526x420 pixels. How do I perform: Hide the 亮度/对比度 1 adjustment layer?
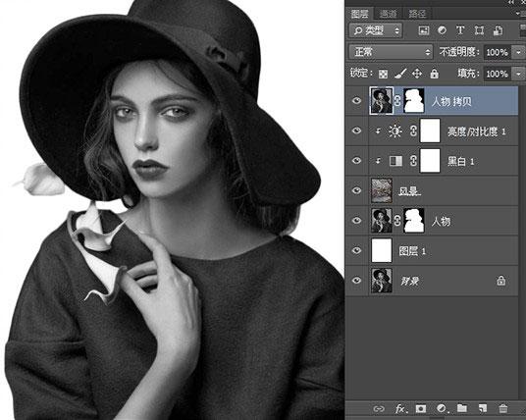pyautogui.click(x=356, y=131)
